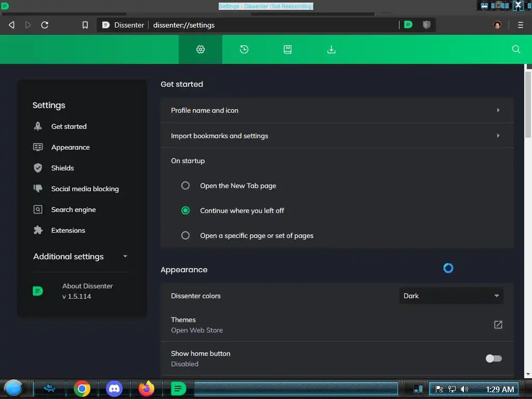This screenshot has width=532, height=399.
Task: Bookmark this page with bookmark icon
Action: click(85, 25)
